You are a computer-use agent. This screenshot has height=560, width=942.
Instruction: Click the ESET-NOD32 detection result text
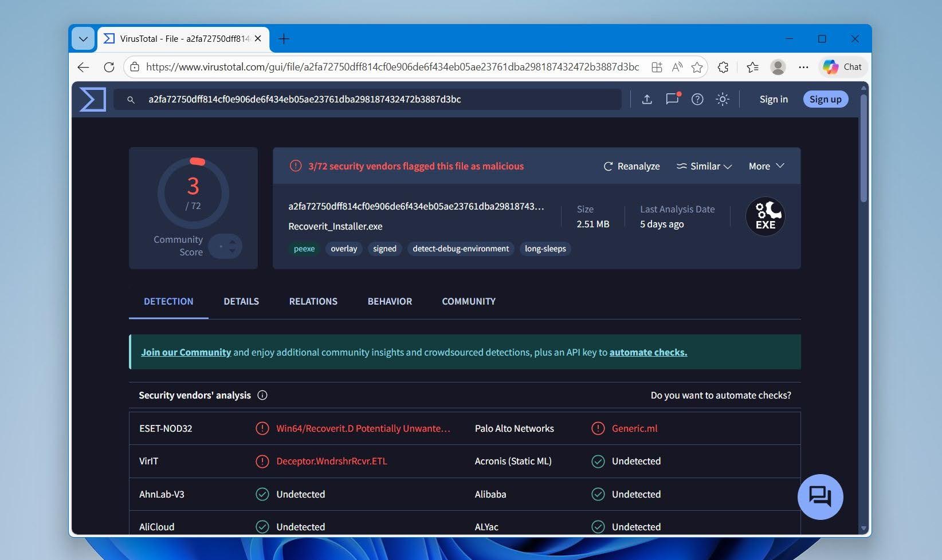click(363, 428)
